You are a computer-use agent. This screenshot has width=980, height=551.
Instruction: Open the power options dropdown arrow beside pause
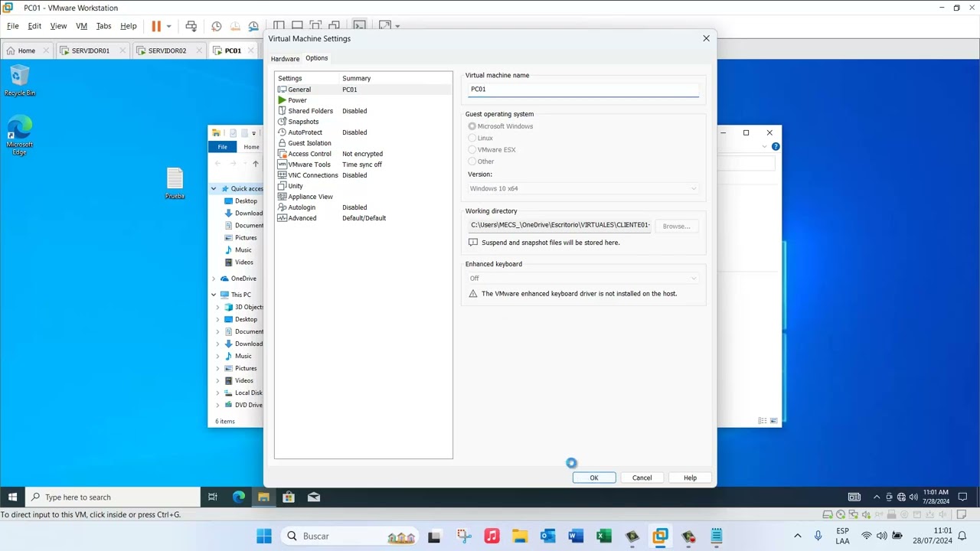point(168,26)
